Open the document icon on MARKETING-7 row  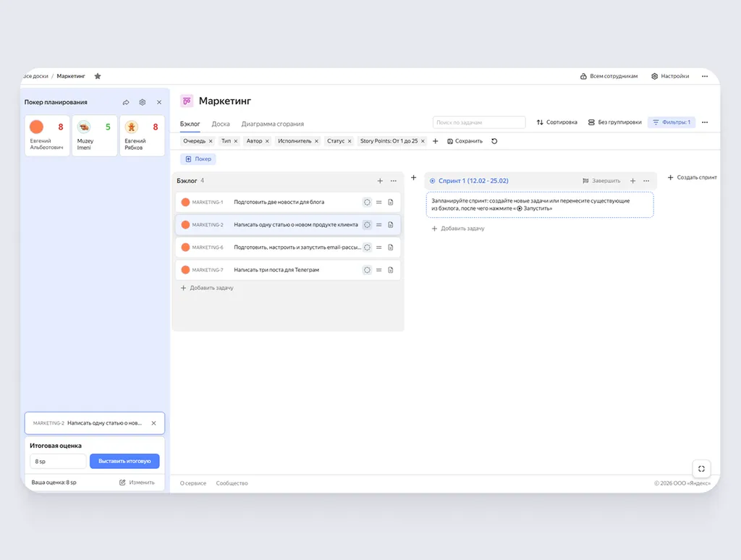tap(391, 271)
